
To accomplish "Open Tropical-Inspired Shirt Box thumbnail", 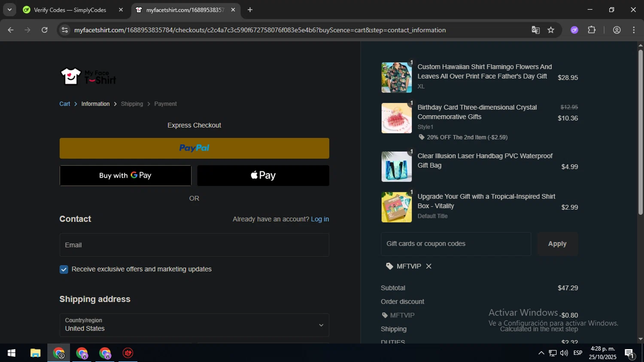I will [x=396, y=207].
